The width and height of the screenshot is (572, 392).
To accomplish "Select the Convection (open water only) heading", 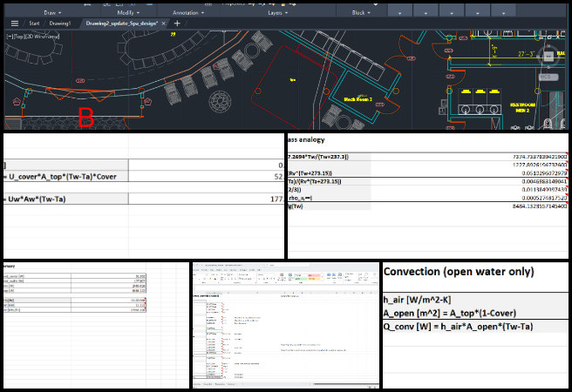I will pos(459,272).
